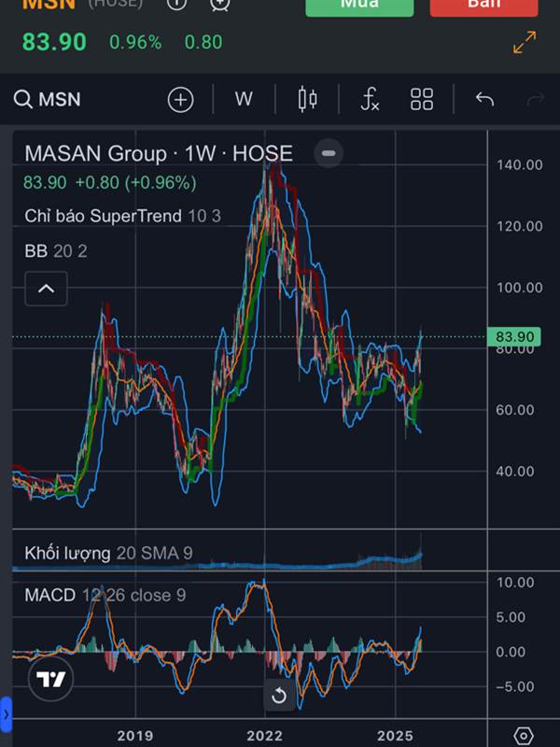Image resolution: width=560 pixels, height=747 pixels.
Task: Click the minus pill beside chart title
Action: point(329,153)
